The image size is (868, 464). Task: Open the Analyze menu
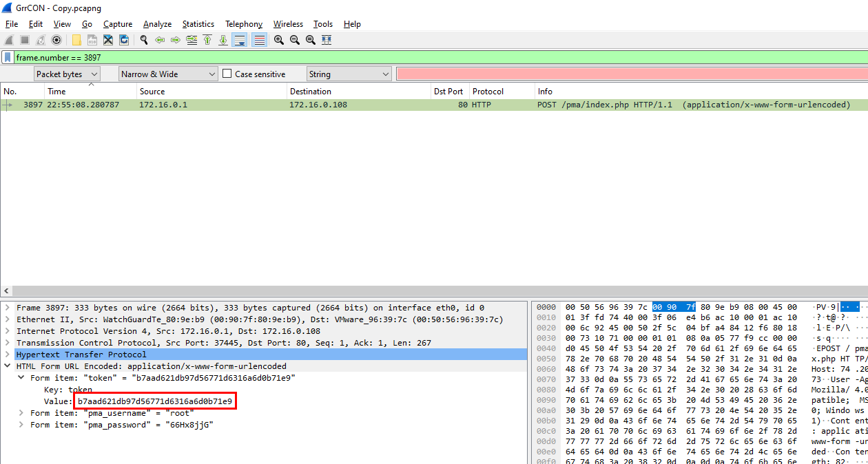(x=157, y=24)
